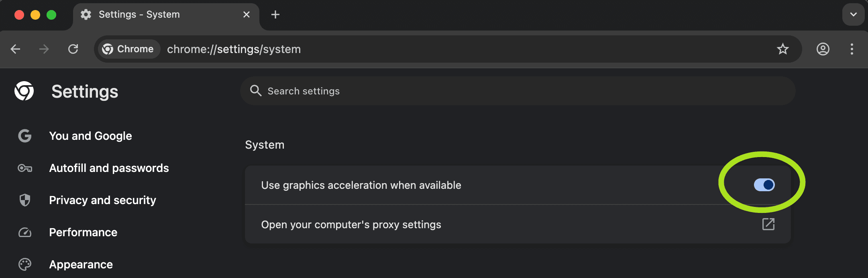The image size is (868, 278).
Task: Bookmark this page with the star icon
Action: click(782, 49)
